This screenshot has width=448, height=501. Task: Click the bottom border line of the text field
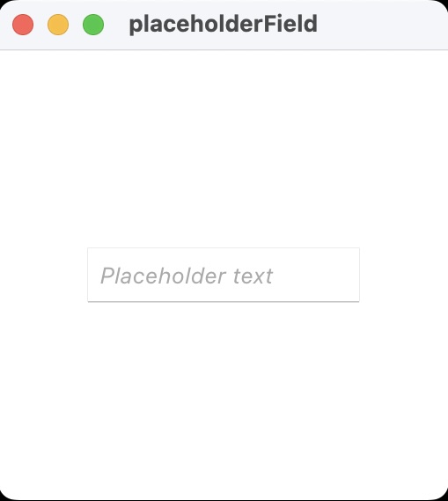pos(224,301)
